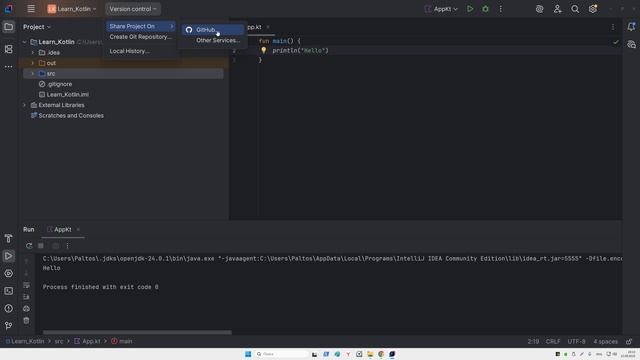640x360 pixels.
Task: Rerun AppKt in Run panel
Action: tap(29, 246)
